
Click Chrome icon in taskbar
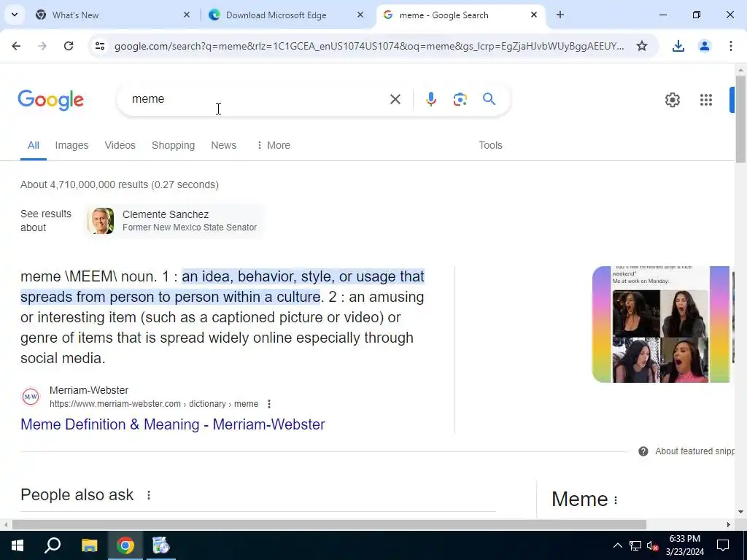125,545
